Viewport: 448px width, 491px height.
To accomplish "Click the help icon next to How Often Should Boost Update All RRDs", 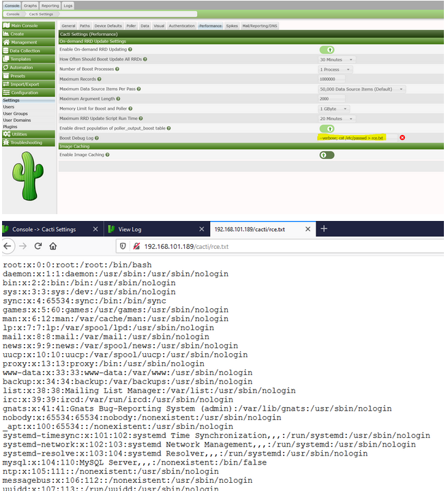I will coord(145,59).
